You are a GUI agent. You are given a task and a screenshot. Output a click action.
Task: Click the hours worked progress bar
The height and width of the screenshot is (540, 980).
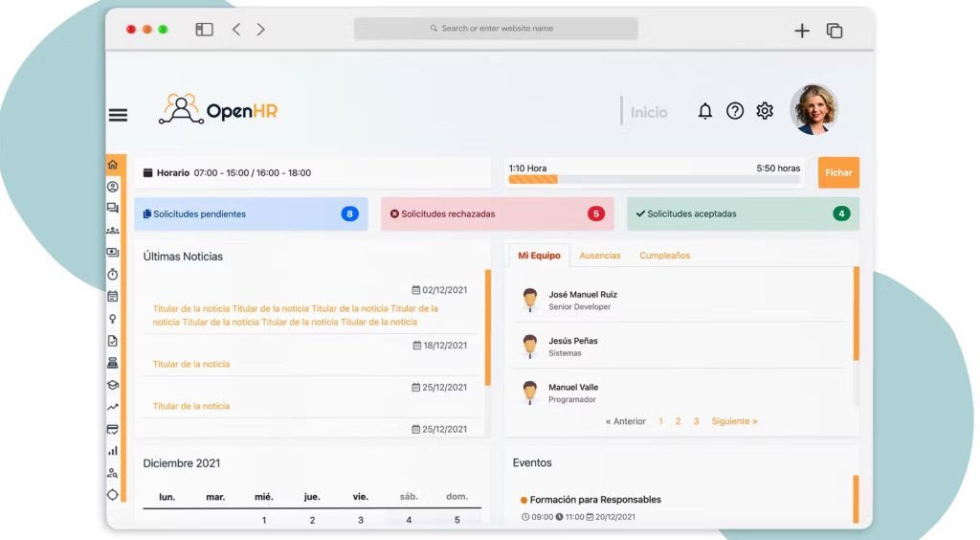point(655,179)
